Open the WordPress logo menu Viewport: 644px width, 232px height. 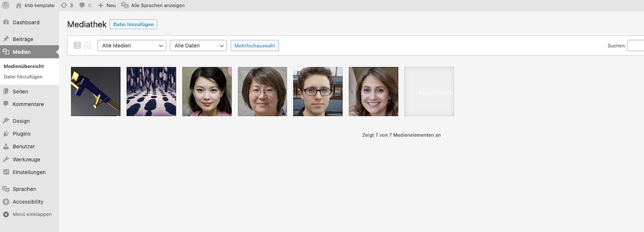[6, 5]
